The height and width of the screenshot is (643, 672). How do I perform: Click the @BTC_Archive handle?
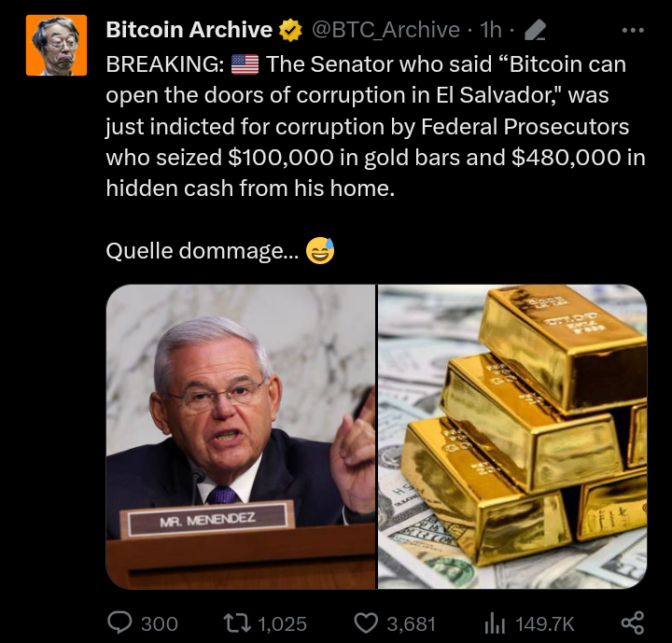click(x=385, y=30)
